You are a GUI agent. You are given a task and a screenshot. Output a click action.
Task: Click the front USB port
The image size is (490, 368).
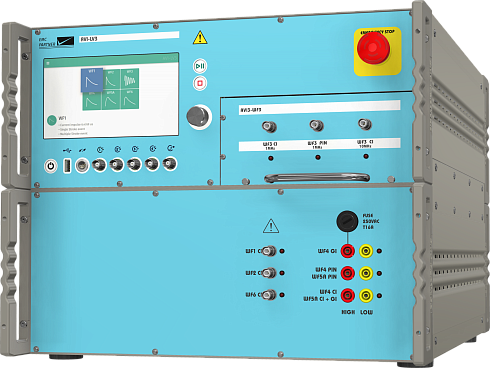click(x=67, y=166)
